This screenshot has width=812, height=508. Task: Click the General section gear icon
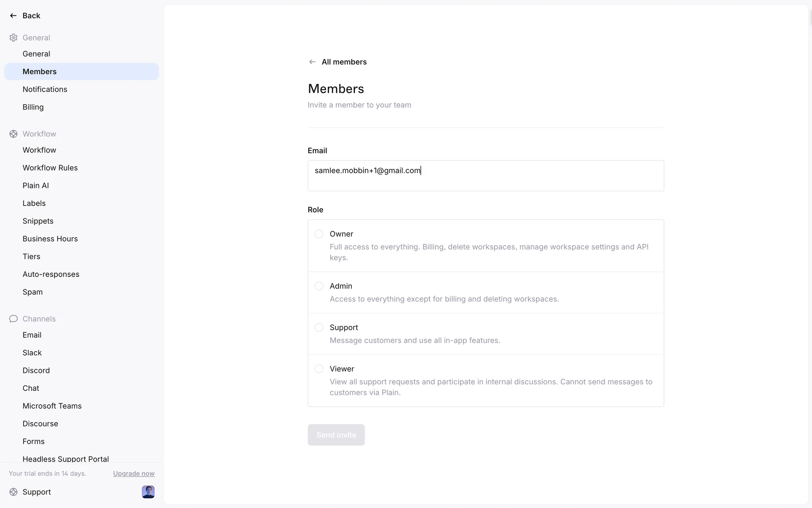(14, 38)
